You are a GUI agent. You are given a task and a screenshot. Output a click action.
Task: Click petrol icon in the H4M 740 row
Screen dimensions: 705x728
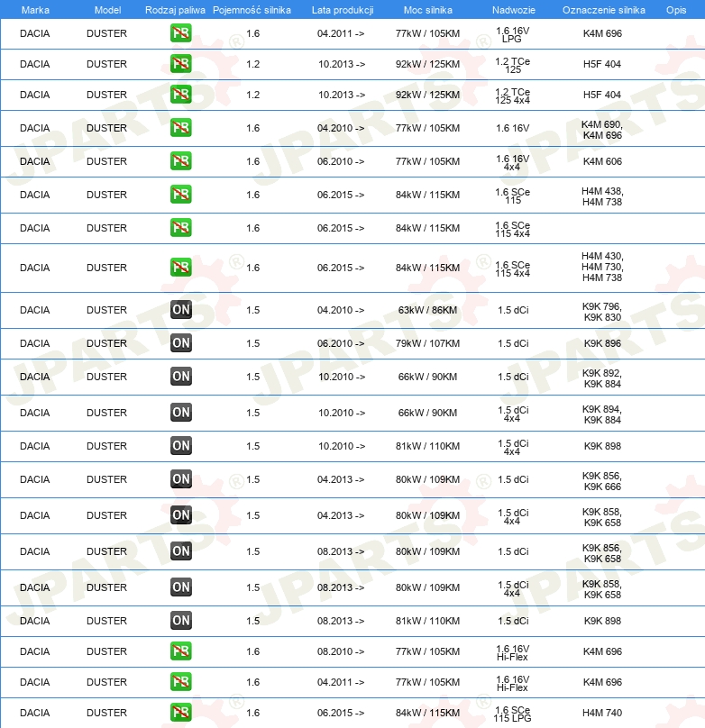[x=180, y=714]
